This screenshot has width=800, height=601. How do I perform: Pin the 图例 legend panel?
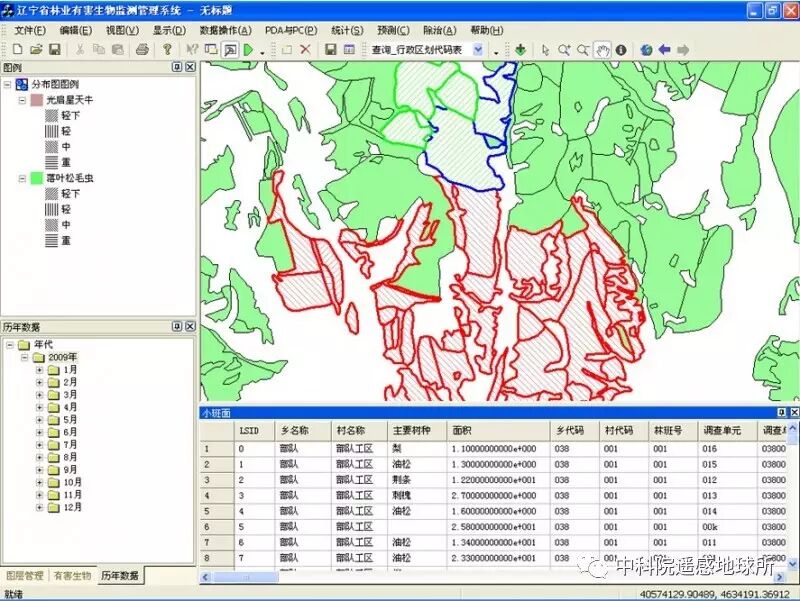coord(177,67)
